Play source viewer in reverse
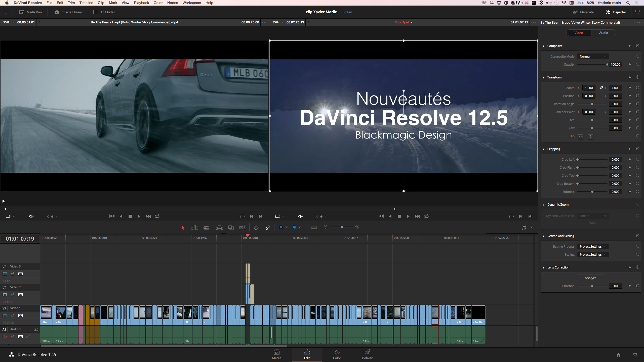Image resolution: width=644 pixels, height=362 pixels. tap(121, 216)
